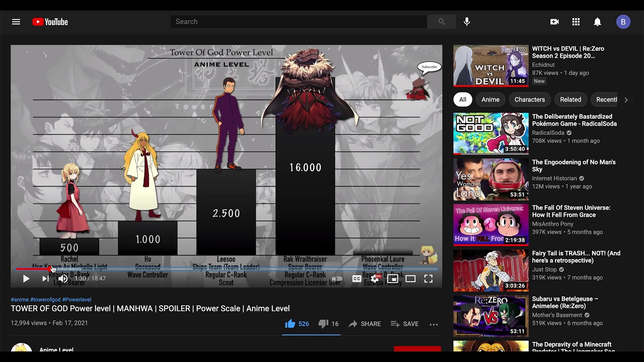This screenshot has height=362, width=644.
Task: Open RadicalSoda channel name
Action: point(548,133)
